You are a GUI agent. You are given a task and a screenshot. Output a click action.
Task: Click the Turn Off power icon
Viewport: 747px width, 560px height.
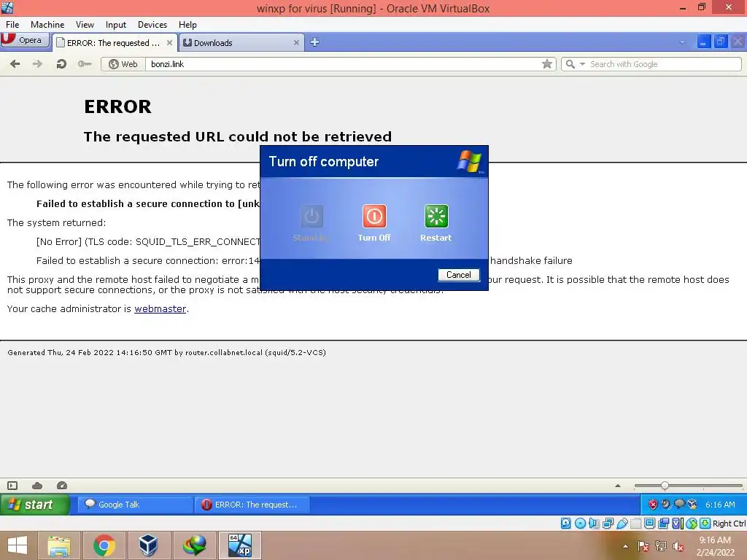(x=374, y=216)
